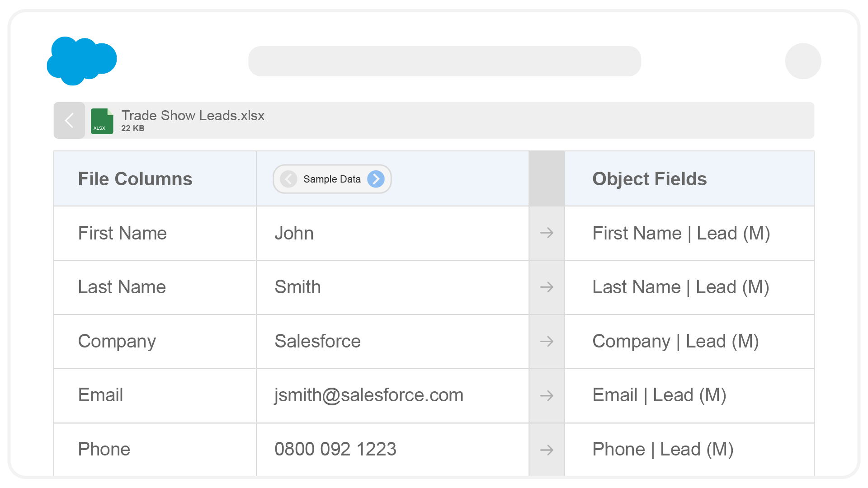Click the previous arrow in Sample Data control

(288, 179)
